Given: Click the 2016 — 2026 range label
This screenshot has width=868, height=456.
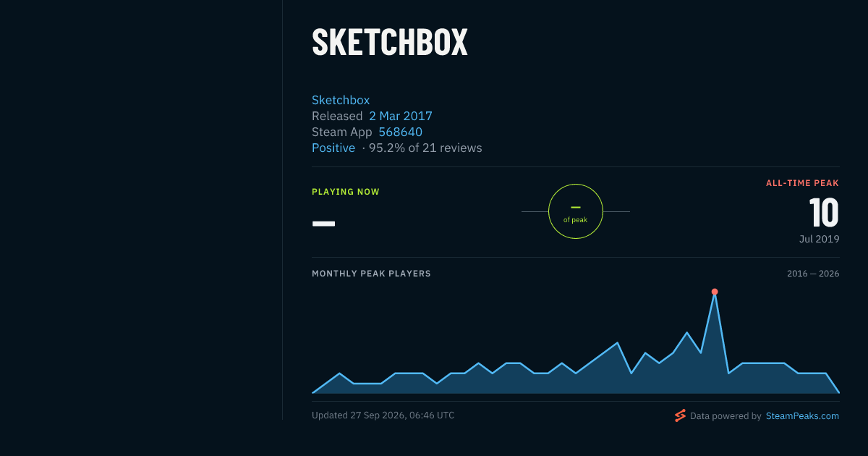Looking at the screenshot, I should pyautogui.click(x=813, y=274).
